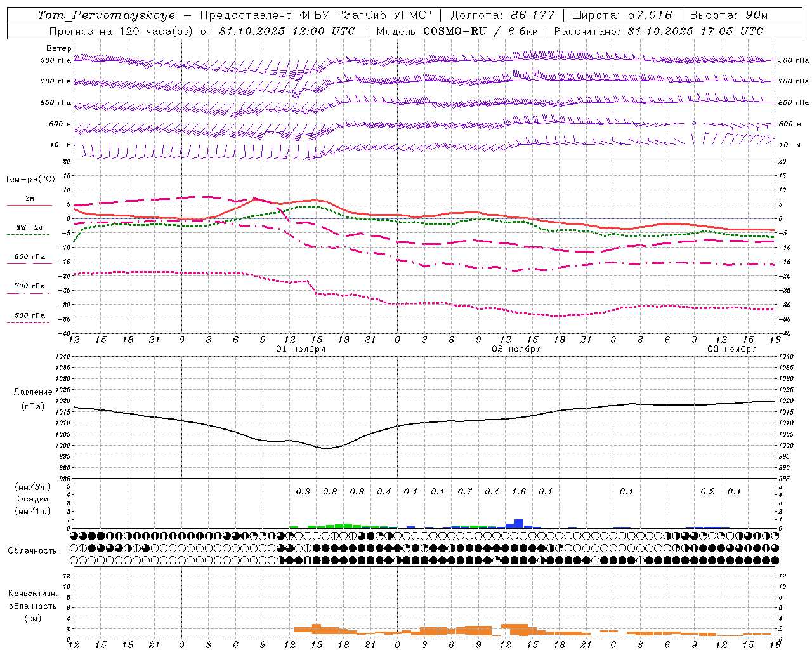Click the station name Tom_Pervomayskoye in header
Image resolution: width=812 pixels, height=650 pixels.
[106, 15]
